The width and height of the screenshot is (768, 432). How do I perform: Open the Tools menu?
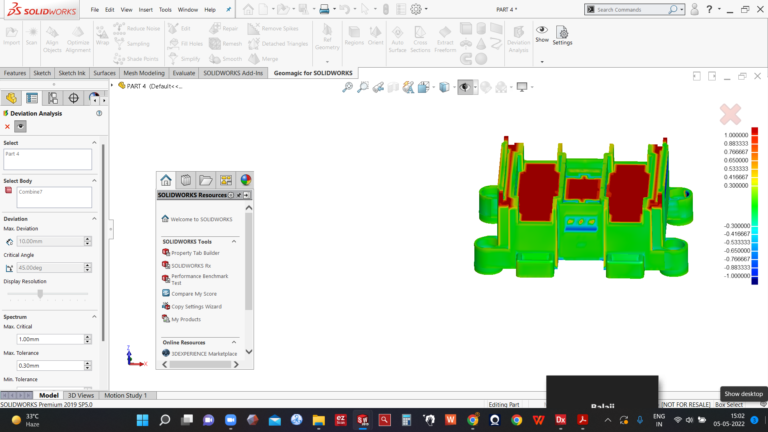[x=166, y=9]
